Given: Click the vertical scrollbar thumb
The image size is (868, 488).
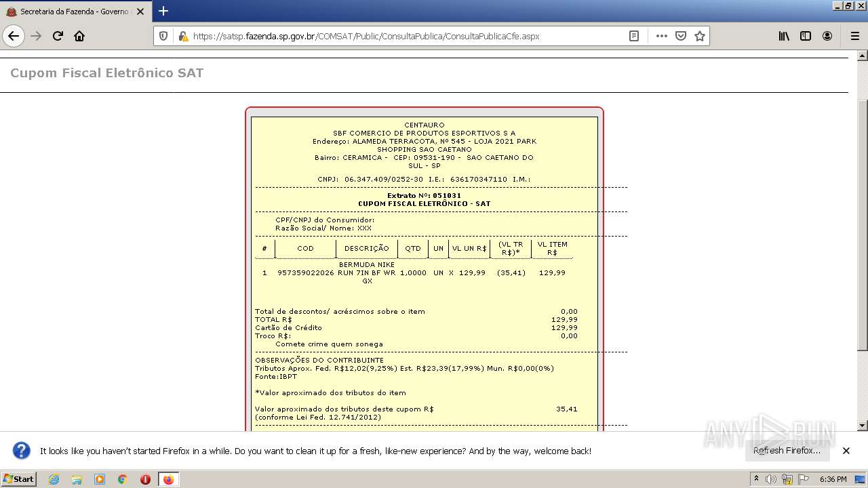Looking at the screenshot, I should 863,225.
